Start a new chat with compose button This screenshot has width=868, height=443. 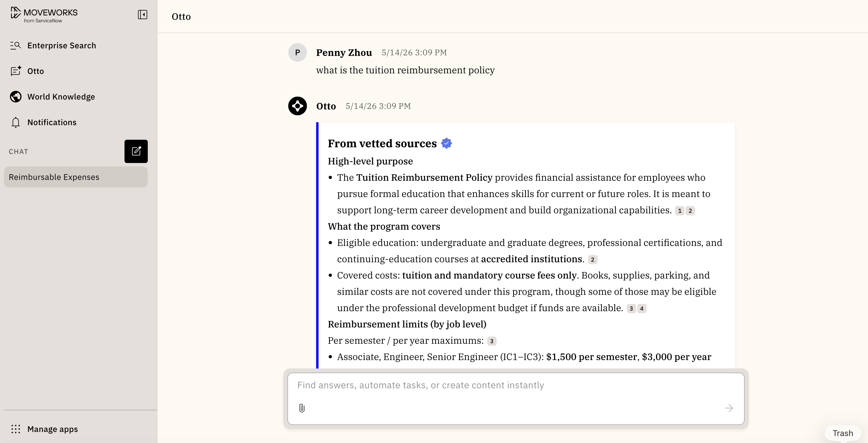(x=136, y=151)
